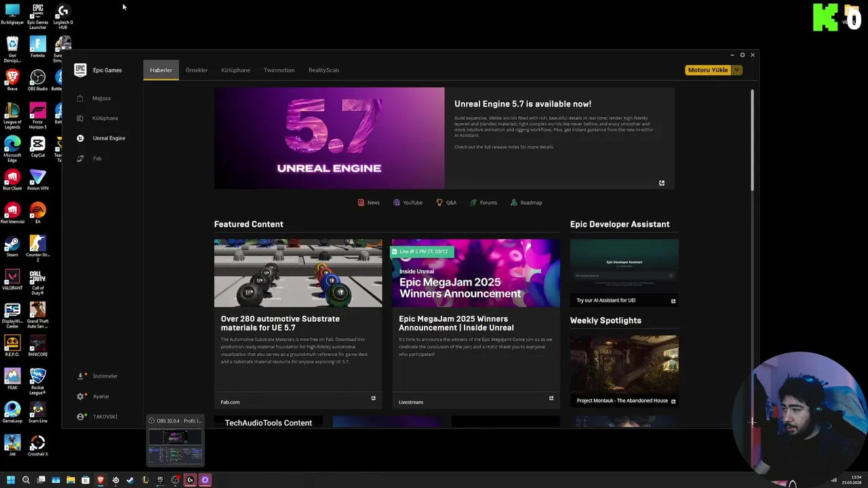The height and width of the screenshot is (488, 868).
Task: Click 'Over 280 automotive Substrate materials' title
Action: [280, 323]
